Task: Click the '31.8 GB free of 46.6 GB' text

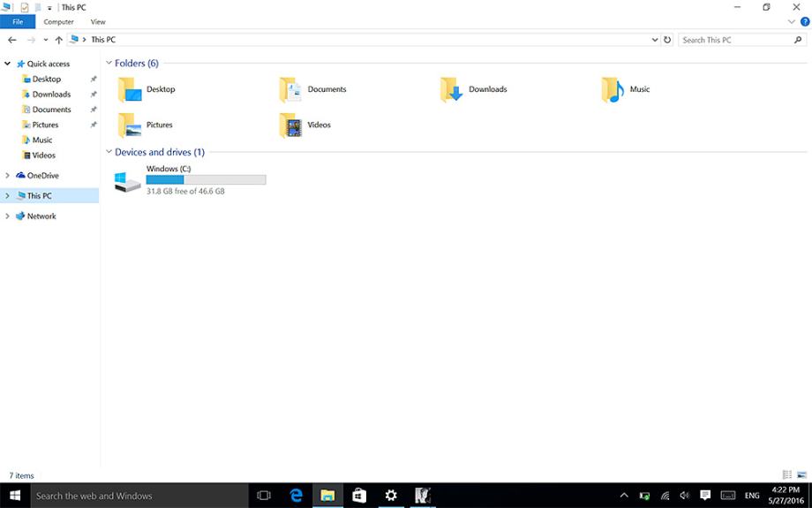Action: (185, 192)
